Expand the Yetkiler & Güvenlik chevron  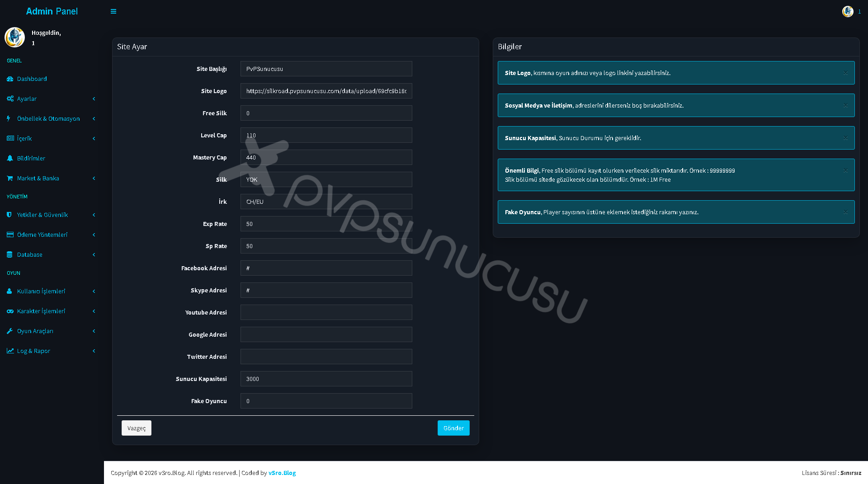94,215
